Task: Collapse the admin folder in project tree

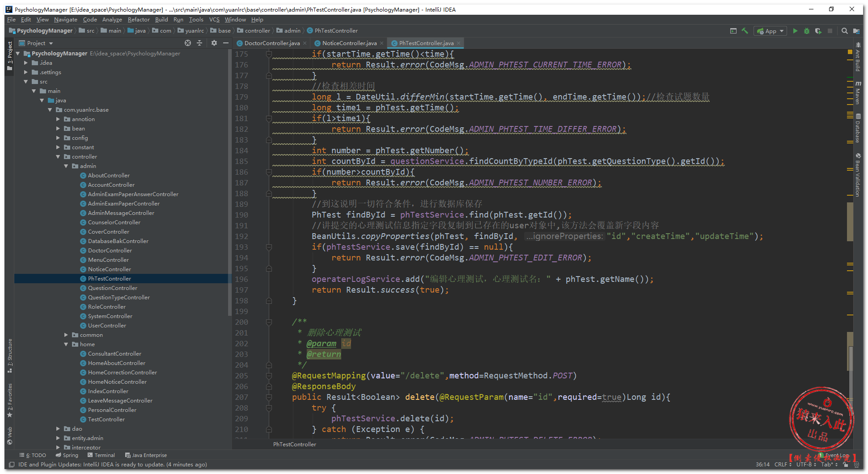Action: [x=66, y=166]
